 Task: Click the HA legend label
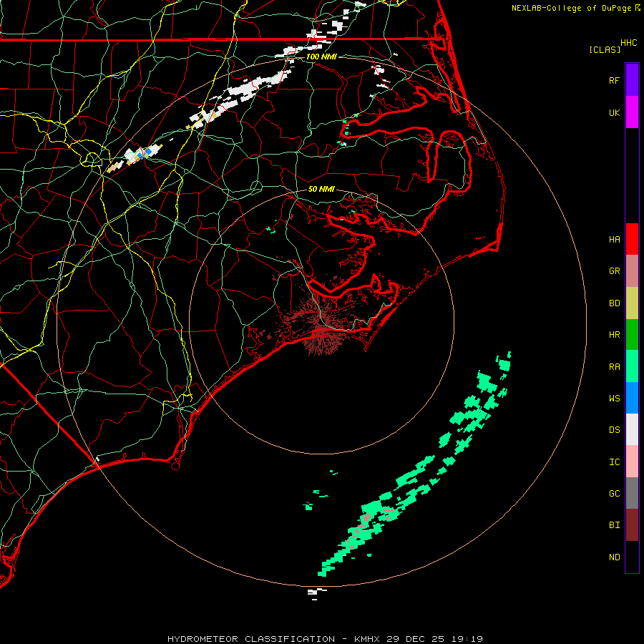point(614,239)
